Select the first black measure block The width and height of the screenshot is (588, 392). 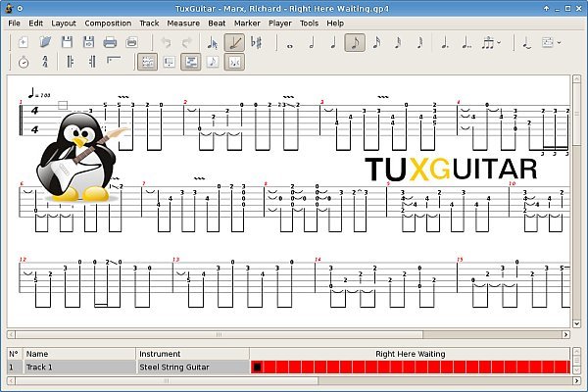pyautogui.click(x=257, y=367)
